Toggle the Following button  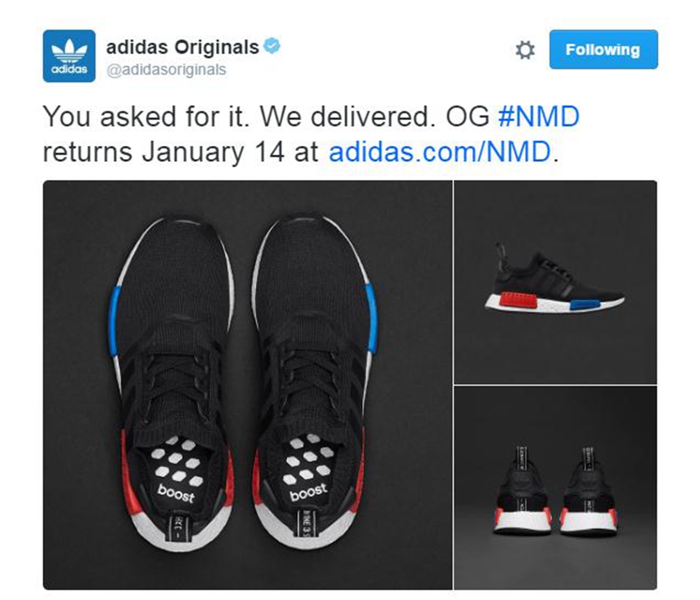tap(603, 50)
